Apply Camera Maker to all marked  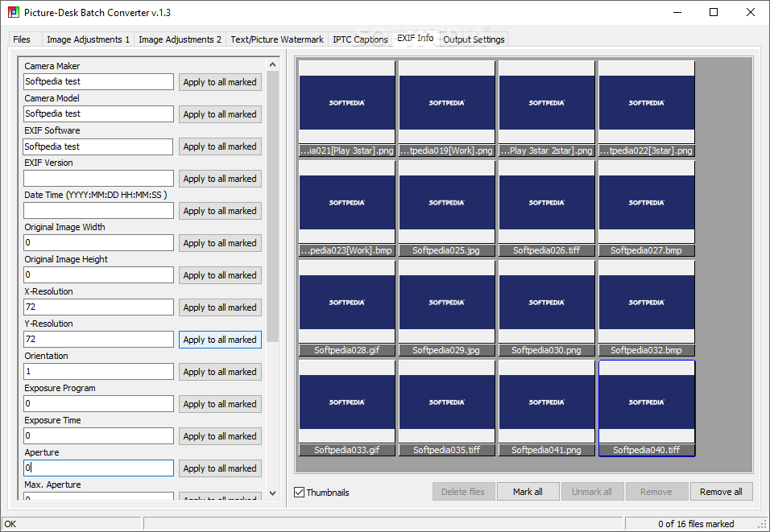[220, 82]
